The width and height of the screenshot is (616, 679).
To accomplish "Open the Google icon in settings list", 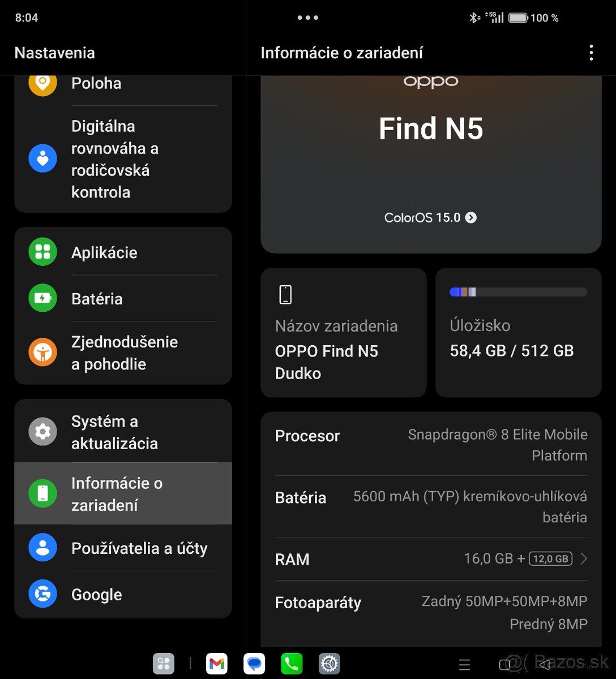I will tap(42, 594).
